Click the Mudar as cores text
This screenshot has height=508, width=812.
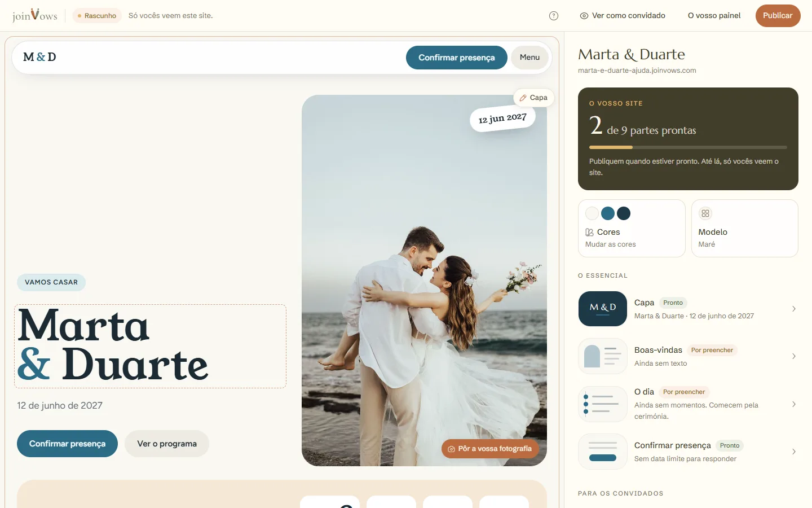[611, 244]
